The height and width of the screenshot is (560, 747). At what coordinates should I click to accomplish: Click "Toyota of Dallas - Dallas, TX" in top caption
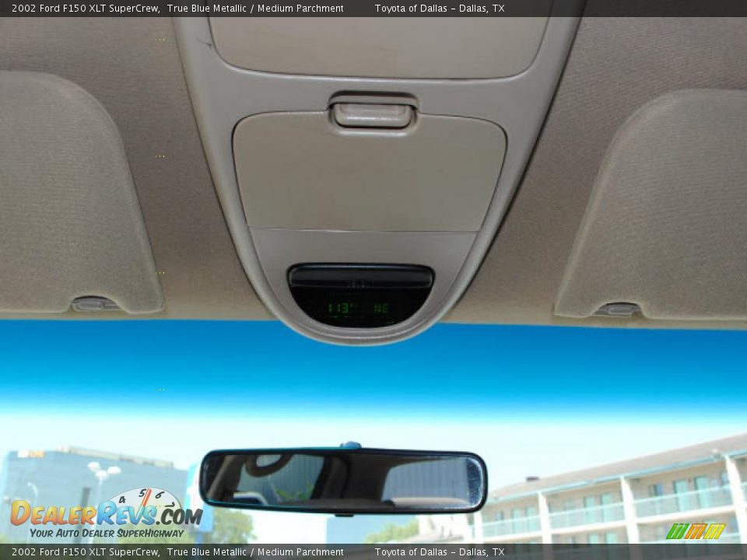click(x=439, y=9)
